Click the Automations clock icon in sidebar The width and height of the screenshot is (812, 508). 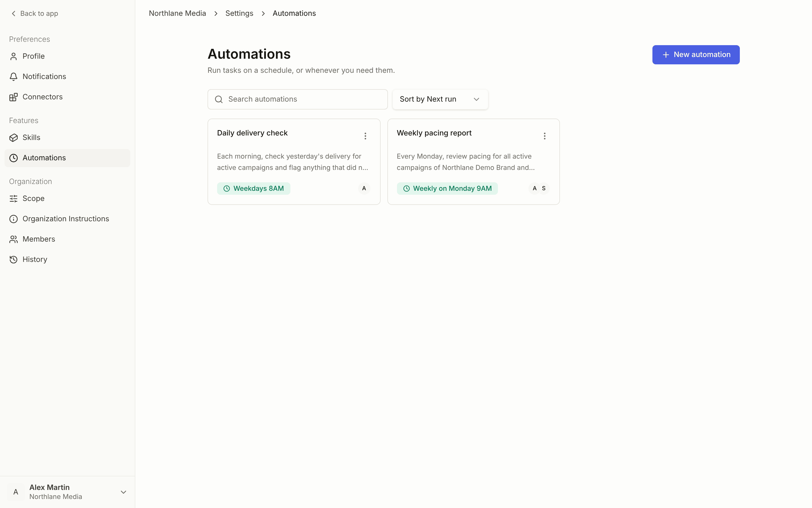14,158
